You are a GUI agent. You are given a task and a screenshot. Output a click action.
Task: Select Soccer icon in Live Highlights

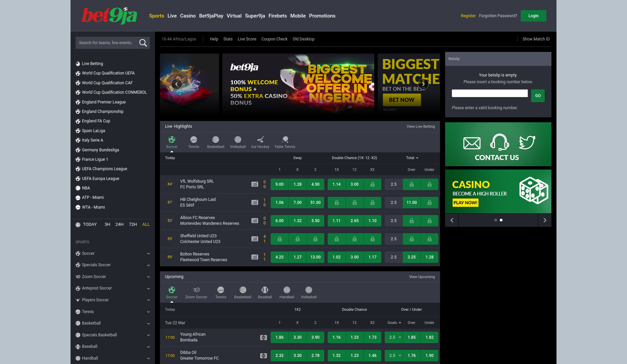tap(172, 140)
